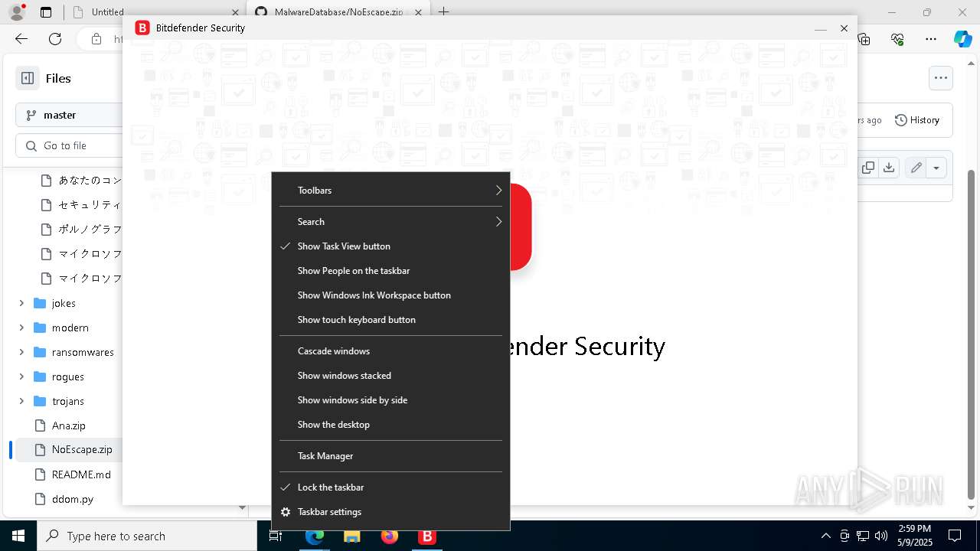The height and width of the screenshot is (551, 980).
Task: Open the History link
Action: click(x=917, y=120)
